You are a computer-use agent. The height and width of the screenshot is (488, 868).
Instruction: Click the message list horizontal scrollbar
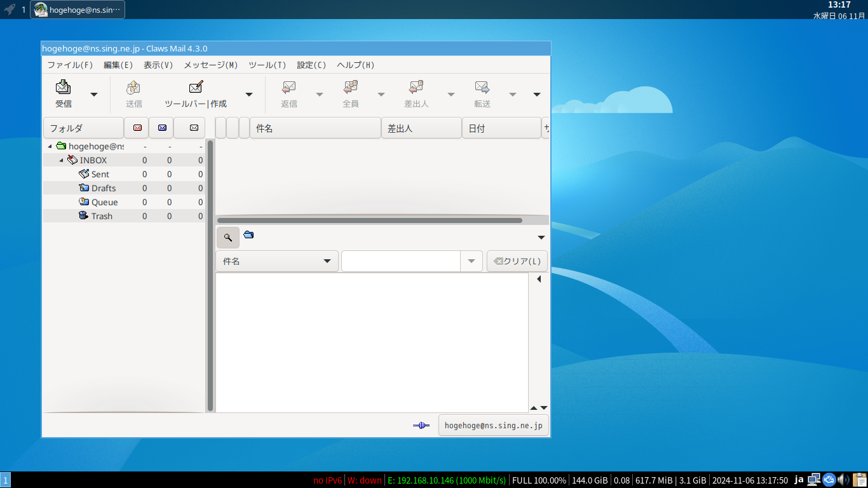click(x=369, y=220)
